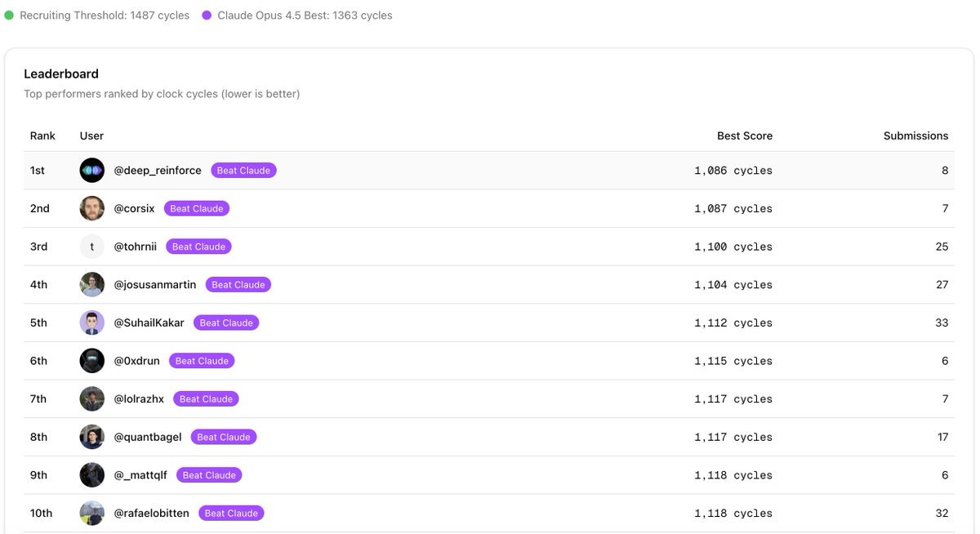
Task: Click Beat Claude badge for @josusanmartin
Action: coord(238,285)
